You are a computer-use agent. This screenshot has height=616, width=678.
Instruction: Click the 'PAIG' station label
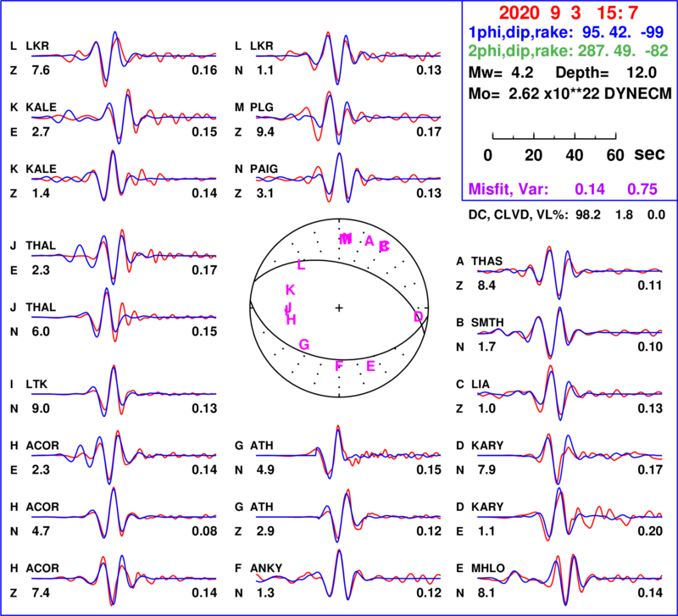(x=264, y=169)
